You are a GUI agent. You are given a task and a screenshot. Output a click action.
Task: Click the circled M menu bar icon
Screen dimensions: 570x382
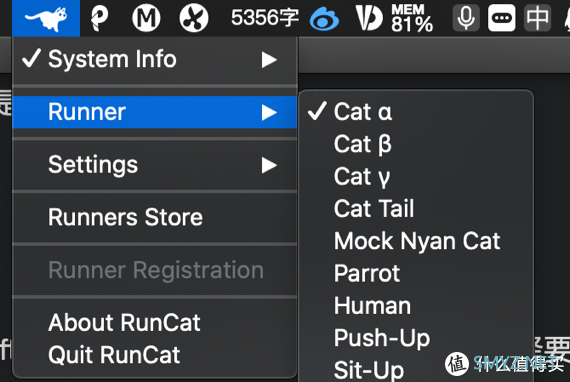click(x=146, y=18)
